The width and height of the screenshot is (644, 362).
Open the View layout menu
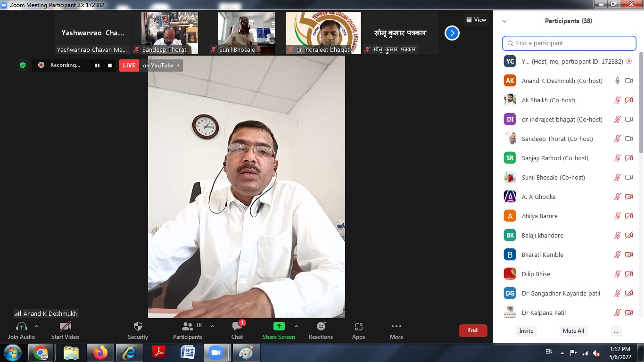(476, 20)
